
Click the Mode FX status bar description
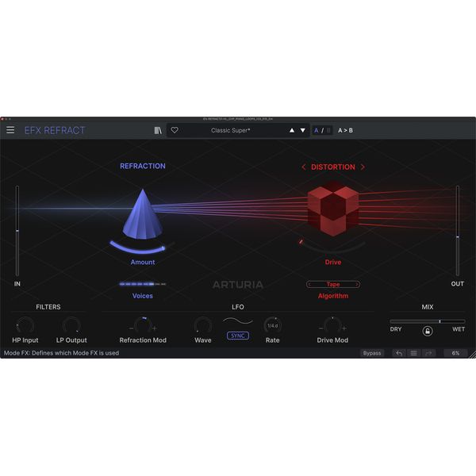point(61,353)
